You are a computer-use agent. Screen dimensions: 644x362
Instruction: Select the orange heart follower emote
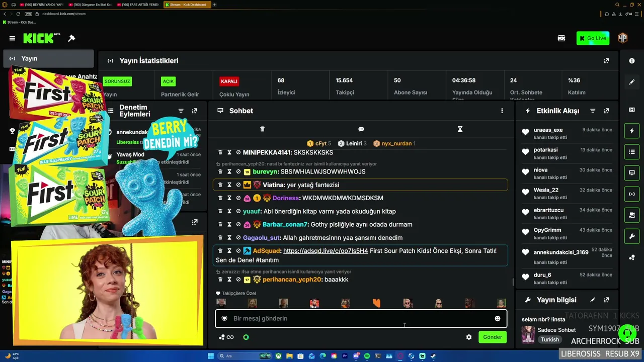[x=376, y=303]
